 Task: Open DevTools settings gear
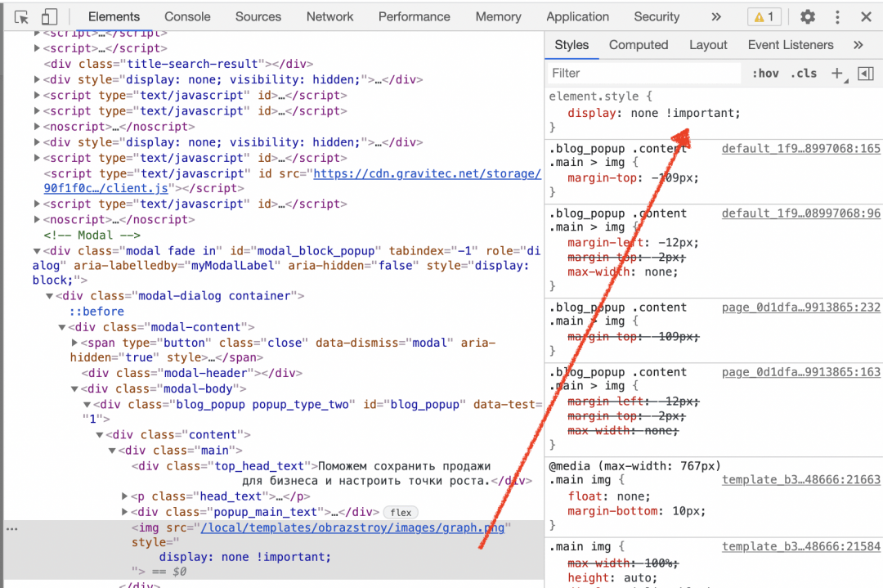(808, 16)
